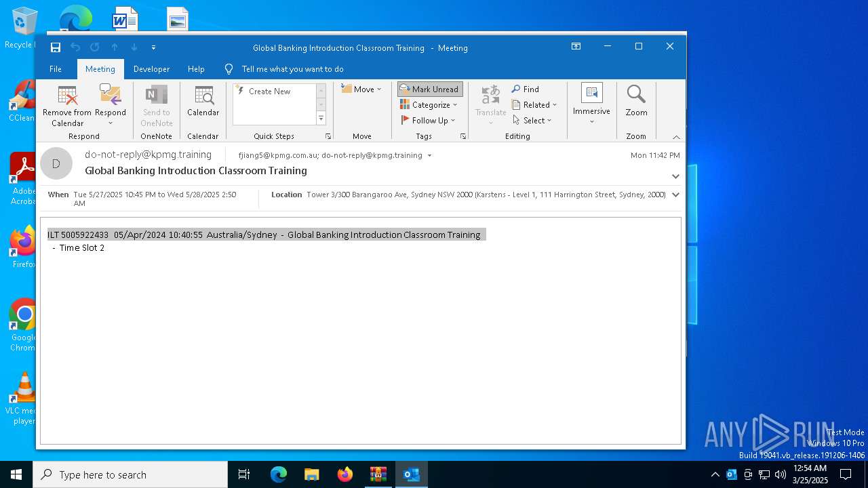Click Remove from Calendar button

coord(67,106)
